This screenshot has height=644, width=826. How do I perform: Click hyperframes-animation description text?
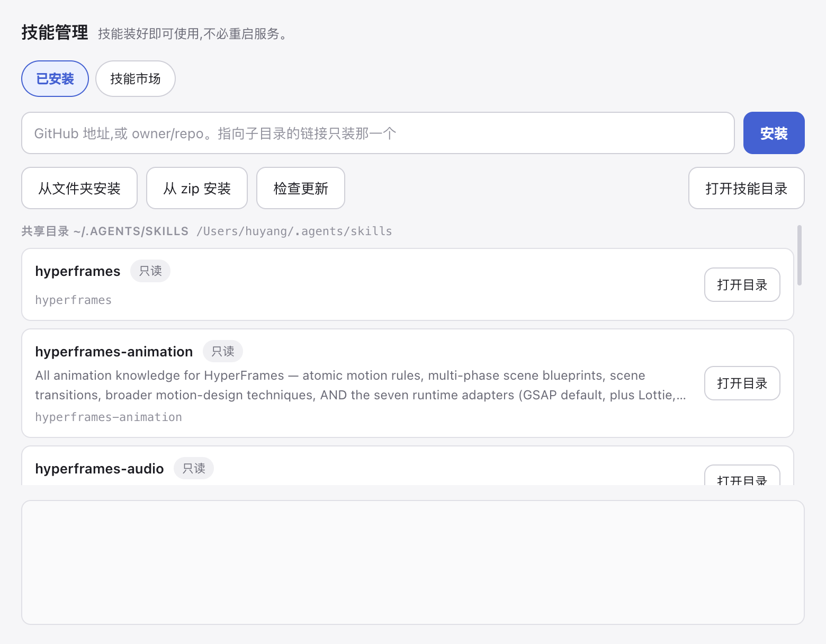pos(361,386)
